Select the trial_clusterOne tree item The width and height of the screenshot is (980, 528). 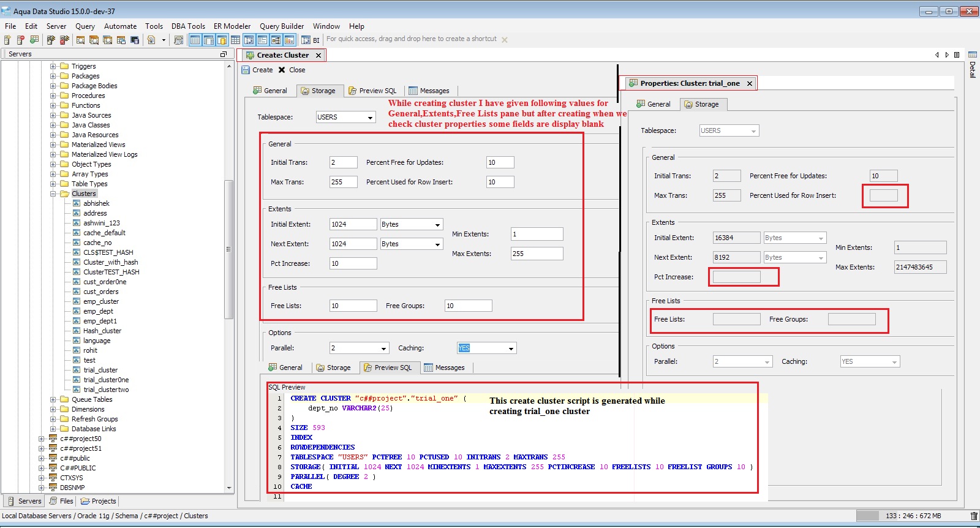[x=106, y=380]
